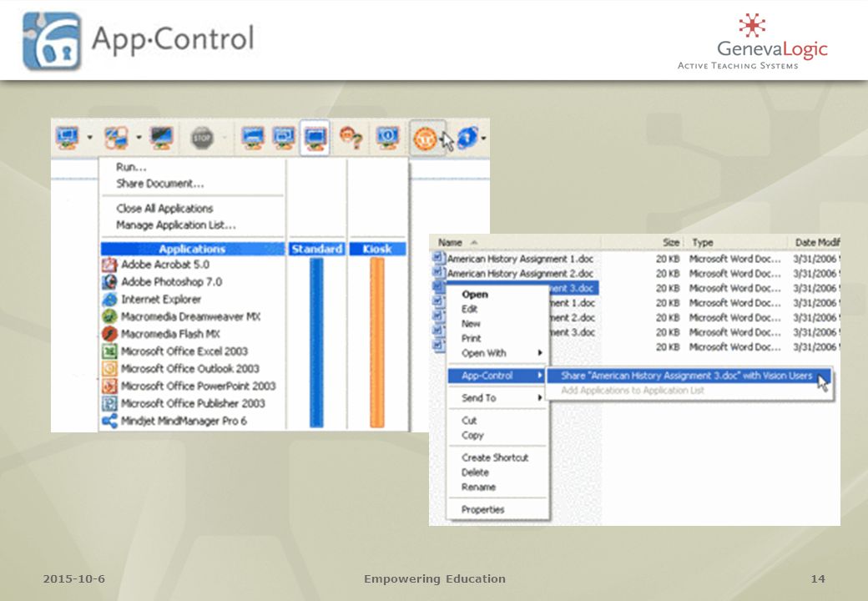Choose Delete in the file context menu
The height and width of the screenshot is (601, 868).
(475, 472)
